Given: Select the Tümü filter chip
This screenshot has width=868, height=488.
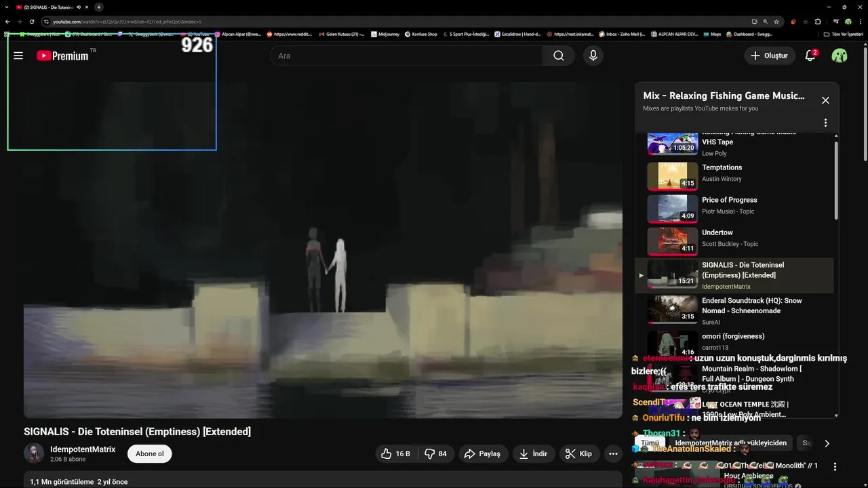Looking at the screenshot, I should pos(650,443).
